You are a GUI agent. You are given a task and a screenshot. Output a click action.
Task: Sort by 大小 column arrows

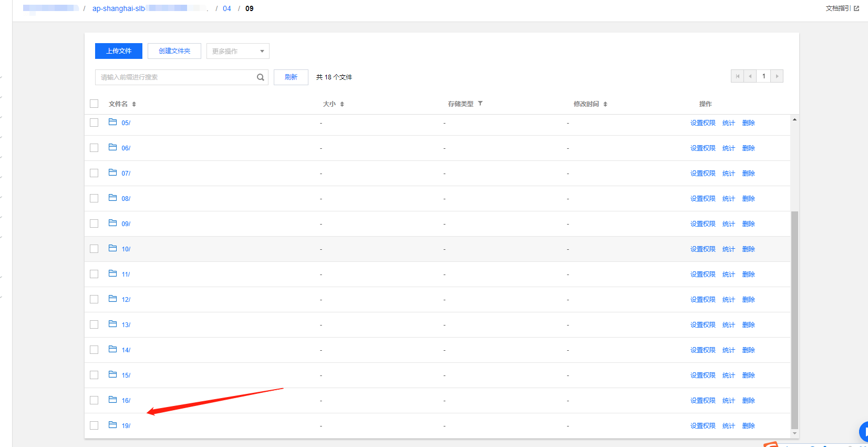(342, 104)
